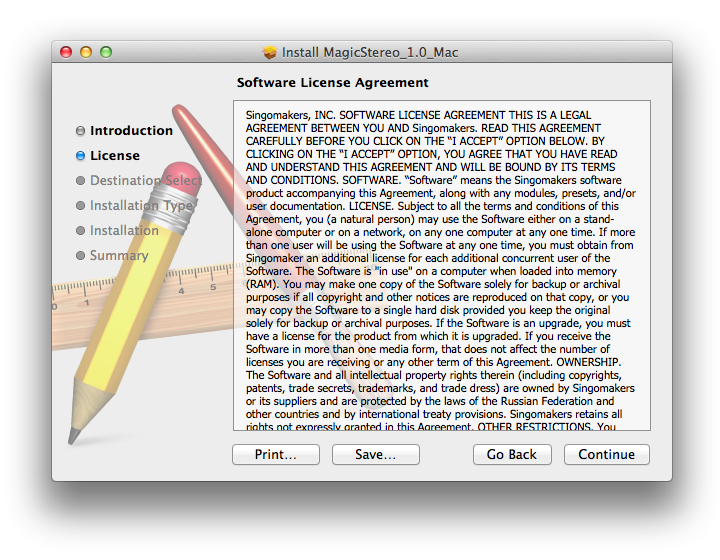Zoom the installer window with green button
The image size is (720, 560).
(106, 52)
